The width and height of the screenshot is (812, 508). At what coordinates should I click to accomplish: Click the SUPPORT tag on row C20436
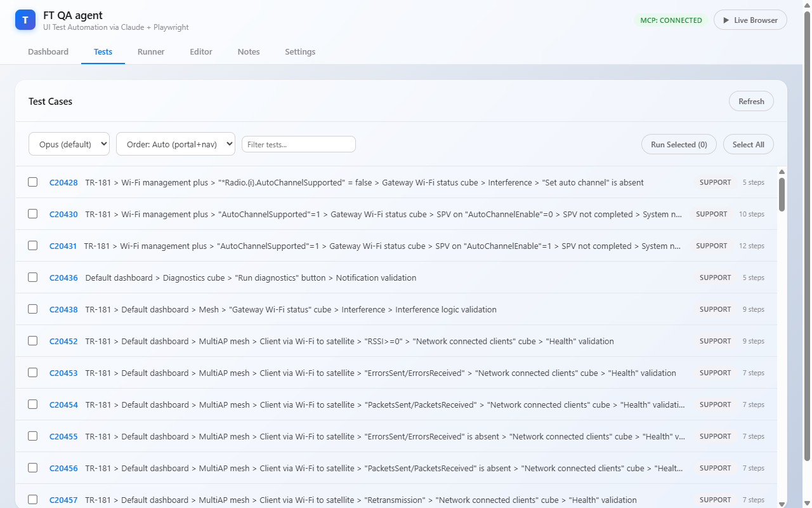(x=716, y=277)
